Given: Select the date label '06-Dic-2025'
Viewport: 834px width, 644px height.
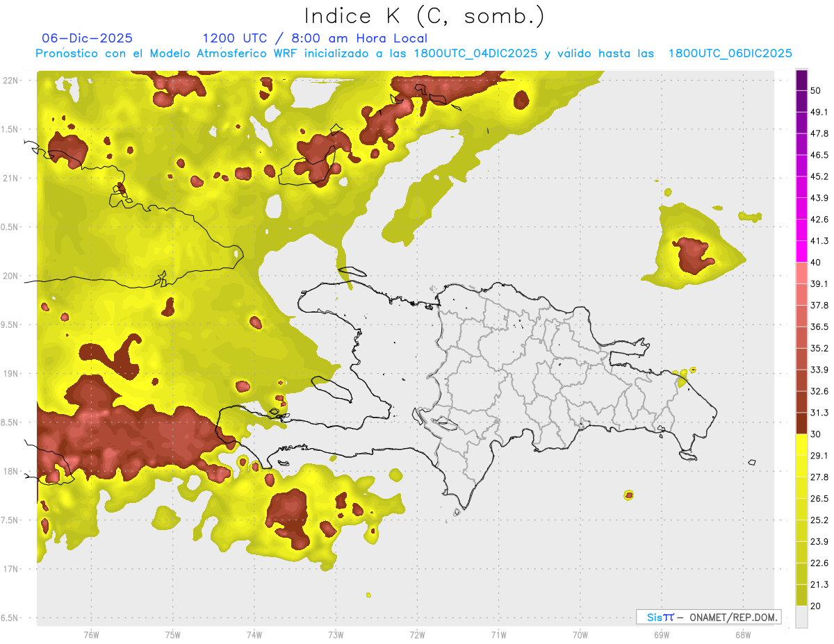Looking at the screenshot, I should coord(88,38).
